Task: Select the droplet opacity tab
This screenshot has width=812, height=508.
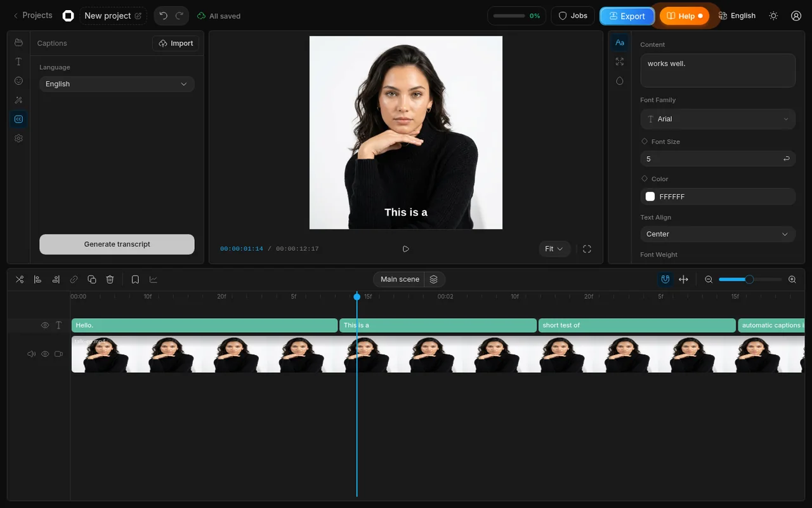Action: pyautogui.click(x=620, y=81)
